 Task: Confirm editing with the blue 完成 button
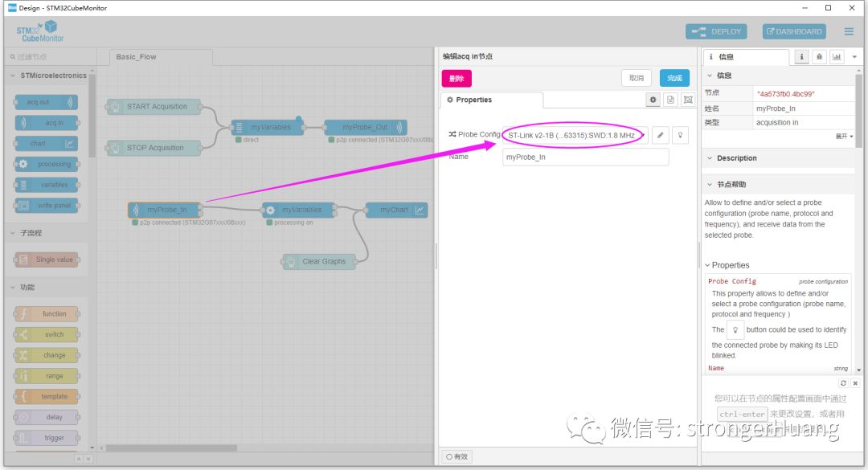674,78
